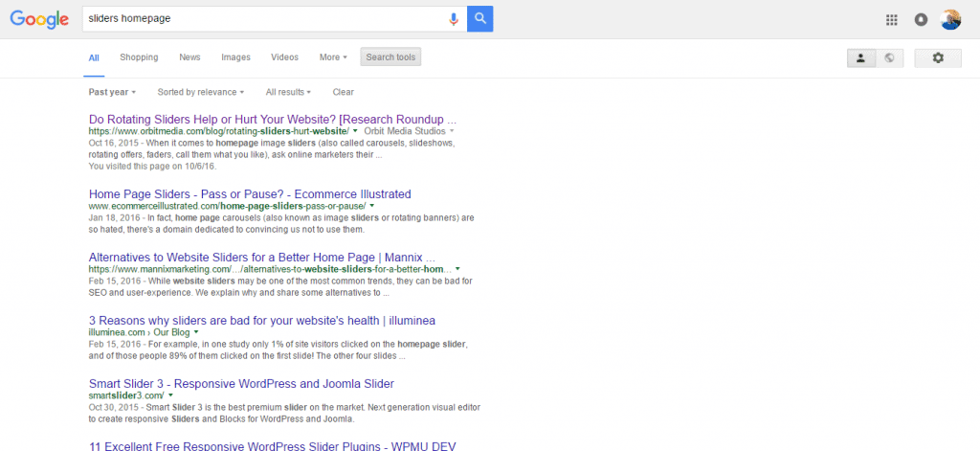Clear the search tool filters
980x451 pixels.
point(344,92)
